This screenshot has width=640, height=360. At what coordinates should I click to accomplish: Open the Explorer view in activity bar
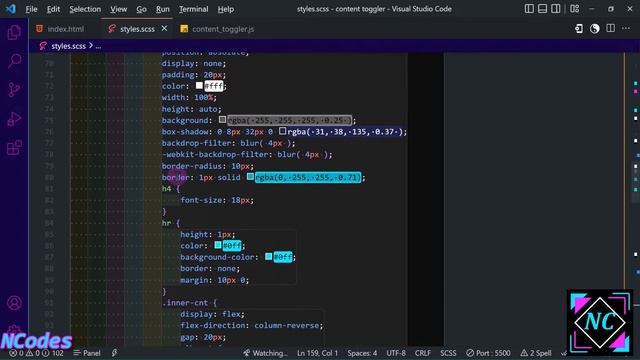(x=14, y=33)
